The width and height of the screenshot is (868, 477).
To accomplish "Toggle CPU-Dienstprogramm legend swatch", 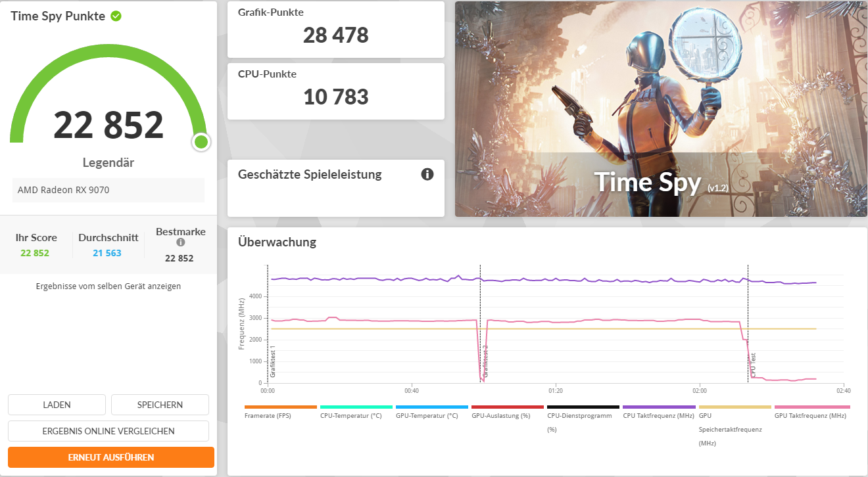I will pyautogui.click(x=583, y=407).
